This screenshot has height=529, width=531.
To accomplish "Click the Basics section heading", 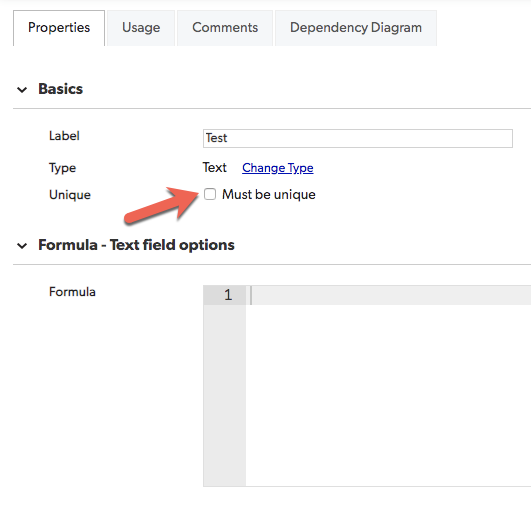I will click(x=60, y=89).
